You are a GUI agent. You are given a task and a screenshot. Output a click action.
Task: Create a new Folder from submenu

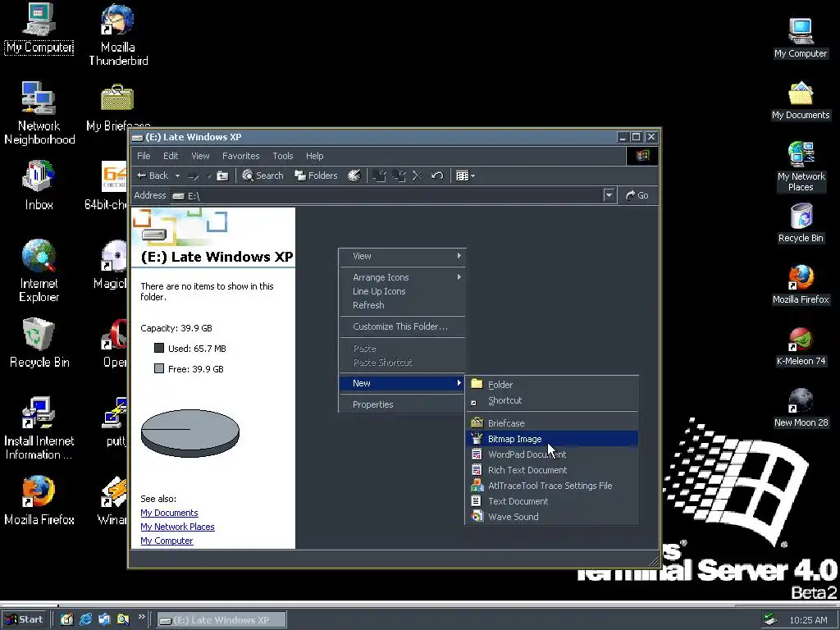click(x=552, y=385)
